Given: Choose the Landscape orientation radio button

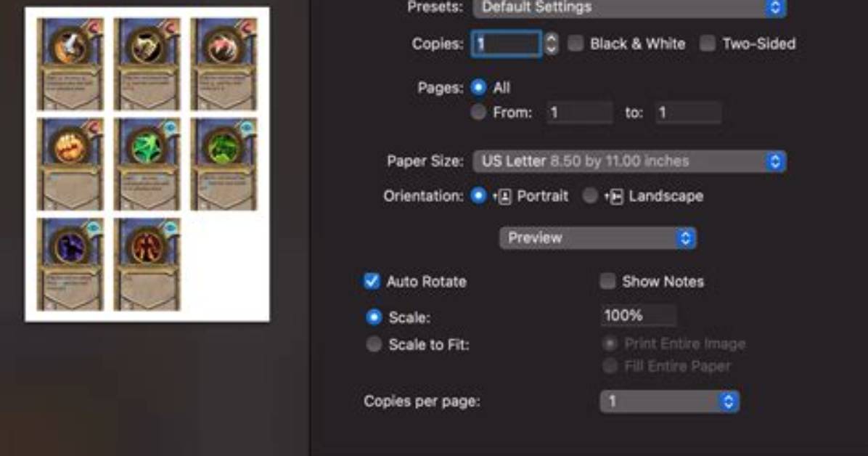Looking at the screenshot, I should pos(590,195).
